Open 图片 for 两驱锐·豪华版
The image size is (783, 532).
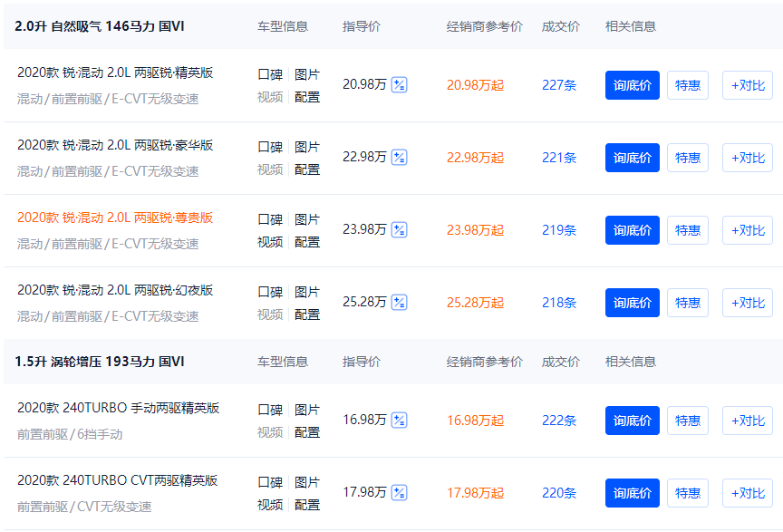coord(307,147)
